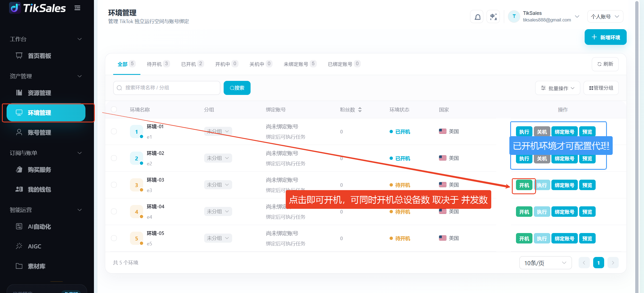Collapse the 资产管理 sidebar section
644x293 pixels.
(80, 76)
